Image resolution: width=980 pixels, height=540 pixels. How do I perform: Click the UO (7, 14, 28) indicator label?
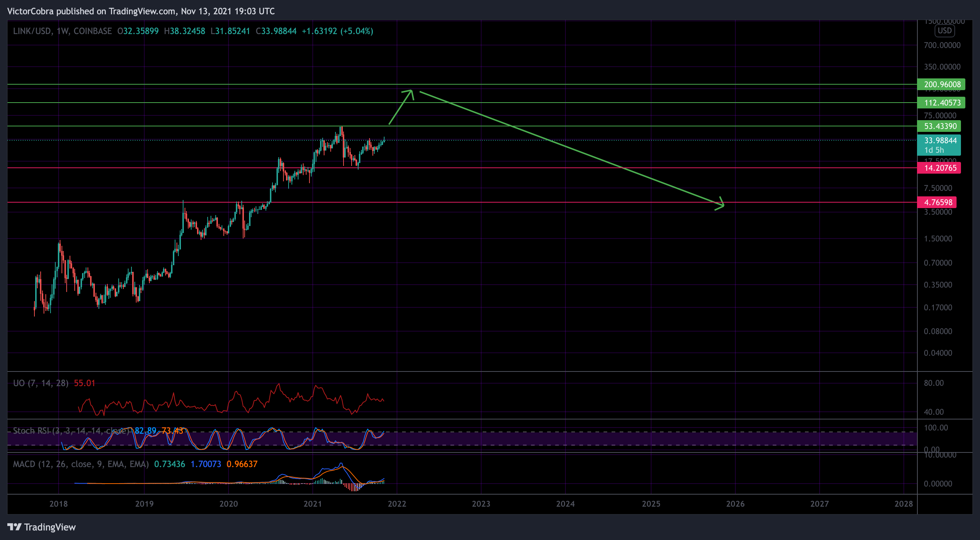[x=41, y=383]
